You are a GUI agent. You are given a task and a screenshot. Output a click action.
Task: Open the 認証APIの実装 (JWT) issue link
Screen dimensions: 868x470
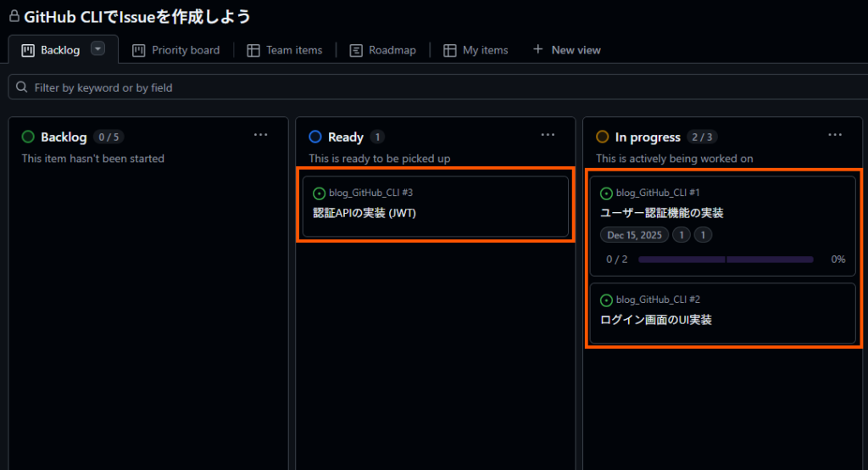364,213
